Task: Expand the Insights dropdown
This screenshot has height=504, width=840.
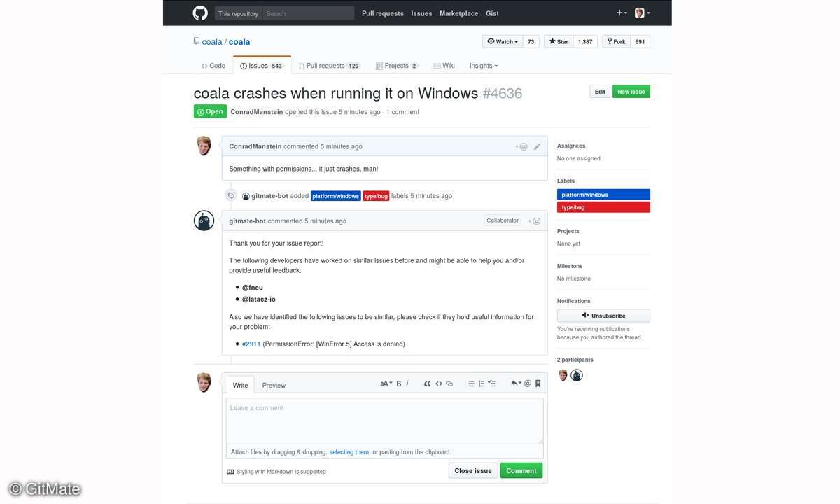Action: tap(484, 66)
